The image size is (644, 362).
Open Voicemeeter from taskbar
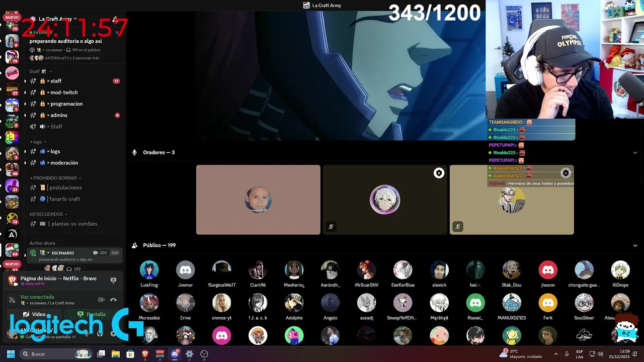pos(160,354)
